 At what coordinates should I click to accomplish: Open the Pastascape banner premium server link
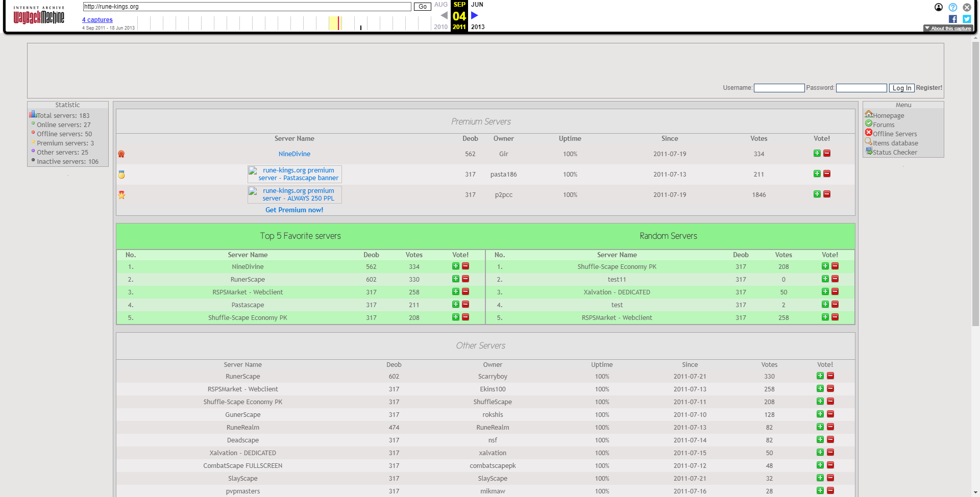295,174
